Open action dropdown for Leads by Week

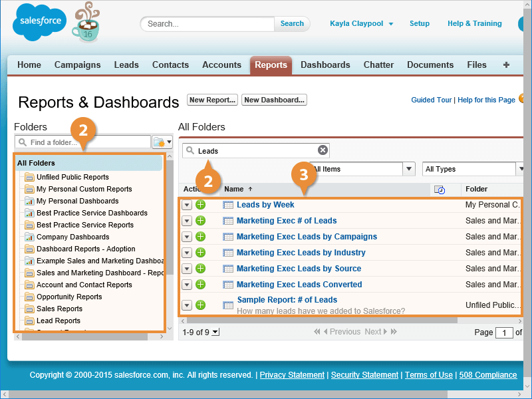(187, 205)
